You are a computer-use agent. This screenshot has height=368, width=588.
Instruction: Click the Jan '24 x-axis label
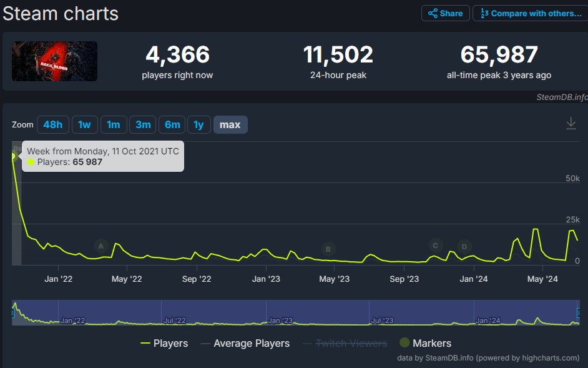[474, 279]
